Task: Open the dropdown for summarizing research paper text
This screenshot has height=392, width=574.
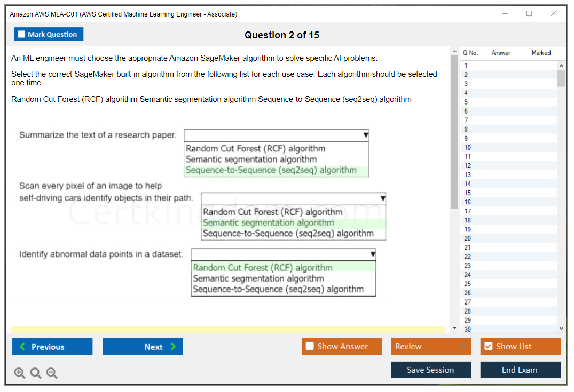Action: [x=365, y=135]
